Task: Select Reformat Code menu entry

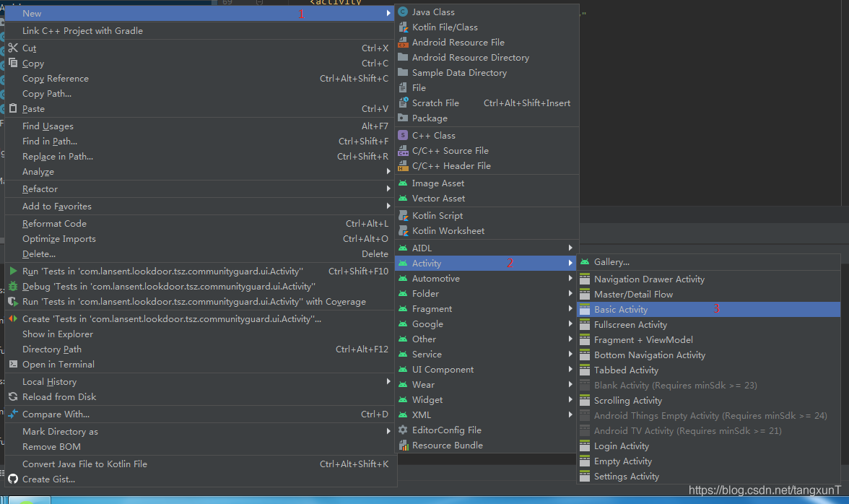Action: 54,224
